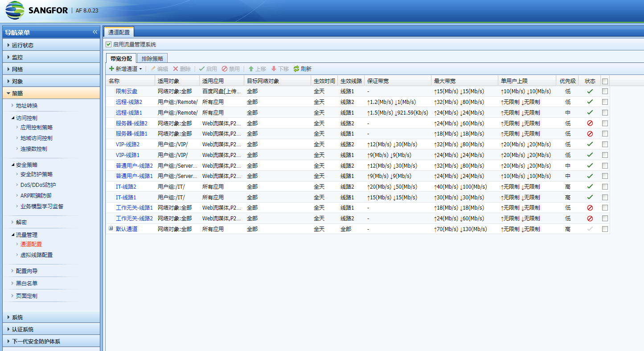Image resolution: width=644 pixels, height=351 pixels.
Task: Click the 下移 down arrow icon
Action: [x=274, y=69]
